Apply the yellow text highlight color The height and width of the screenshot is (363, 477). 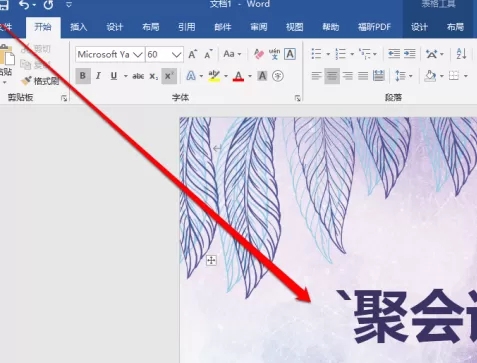214,76
